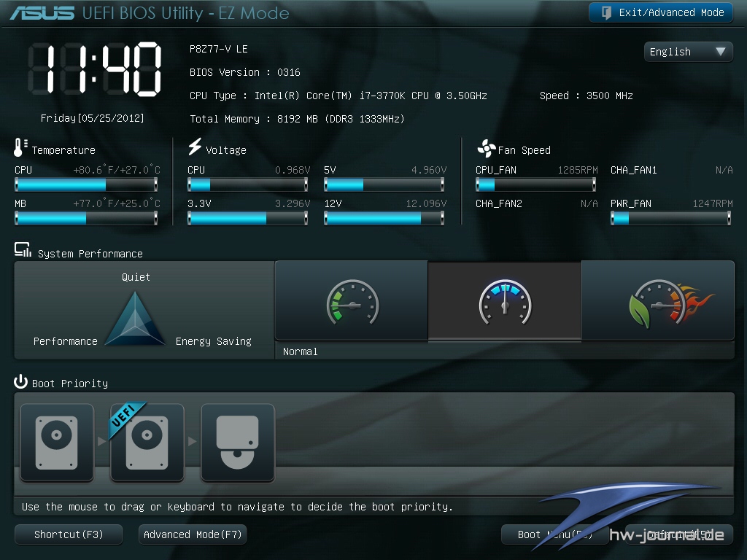Click the System Performance header icon
The width and height of the screenshot is (747, 560).
[x=23, y=251]
